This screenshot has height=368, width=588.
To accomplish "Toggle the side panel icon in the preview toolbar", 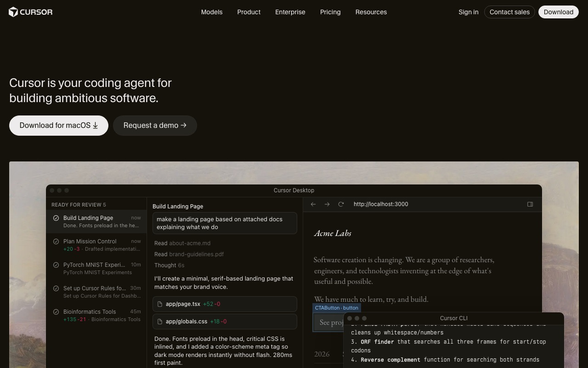I will 530,204.
